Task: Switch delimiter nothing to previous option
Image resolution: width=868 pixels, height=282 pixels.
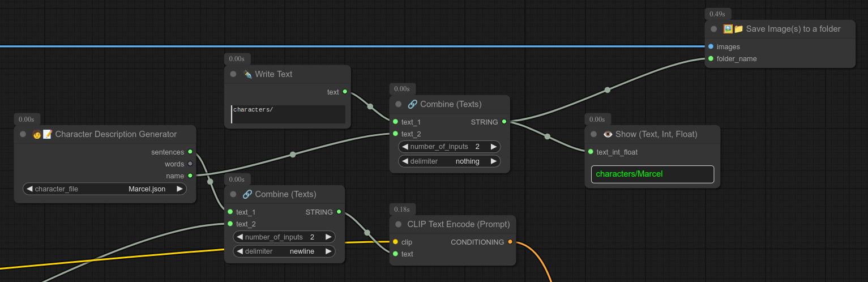Action: click(x=405, y=161)
